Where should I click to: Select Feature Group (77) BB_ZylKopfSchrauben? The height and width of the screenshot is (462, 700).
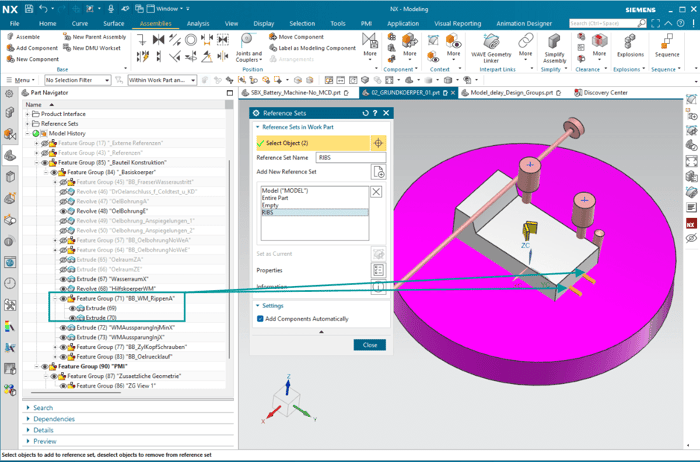(131, 347)
